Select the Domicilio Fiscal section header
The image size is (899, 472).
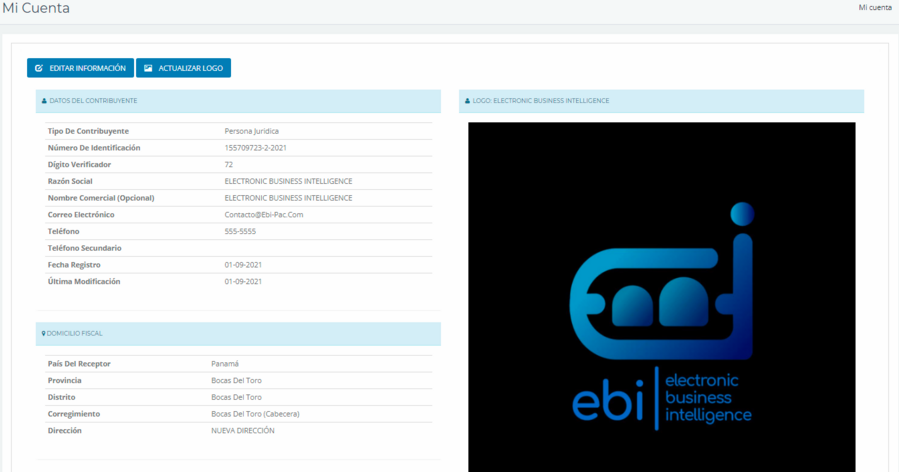238,333
